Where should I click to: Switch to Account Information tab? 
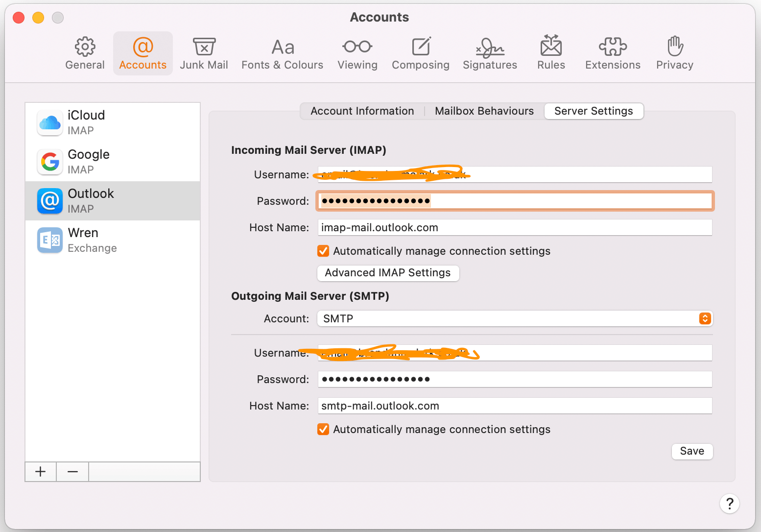click(x=362, y=111)
